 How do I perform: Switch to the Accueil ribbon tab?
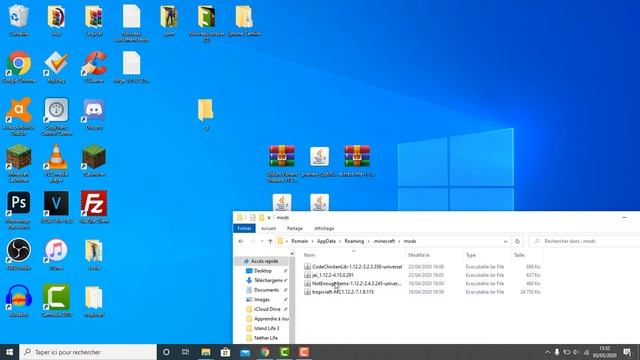[x=268, y=228]
